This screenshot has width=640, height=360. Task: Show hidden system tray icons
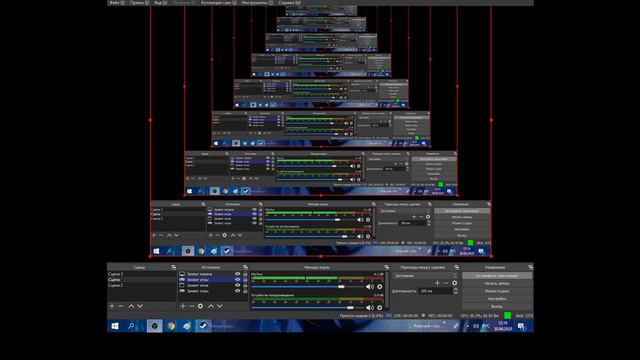pos(468,326)
